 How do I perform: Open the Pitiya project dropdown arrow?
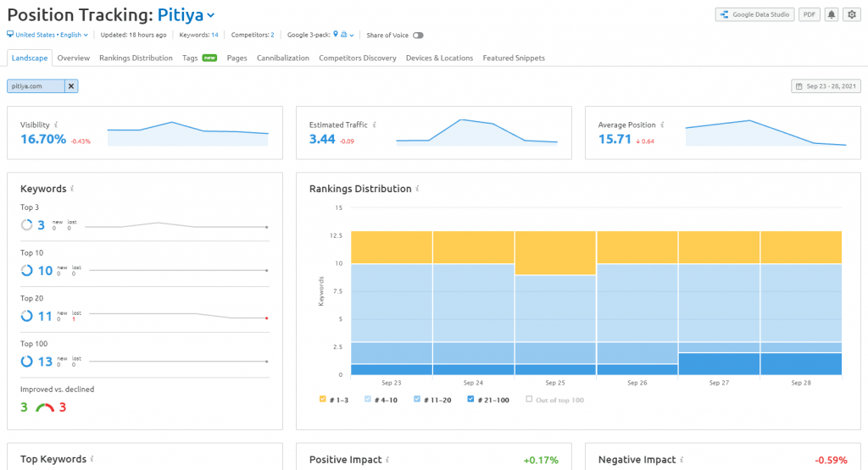coord(211,16)
